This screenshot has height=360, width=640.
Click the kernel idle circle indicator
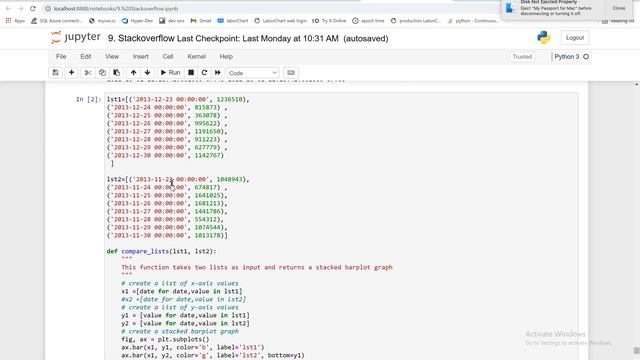click(x=586, y=57)
